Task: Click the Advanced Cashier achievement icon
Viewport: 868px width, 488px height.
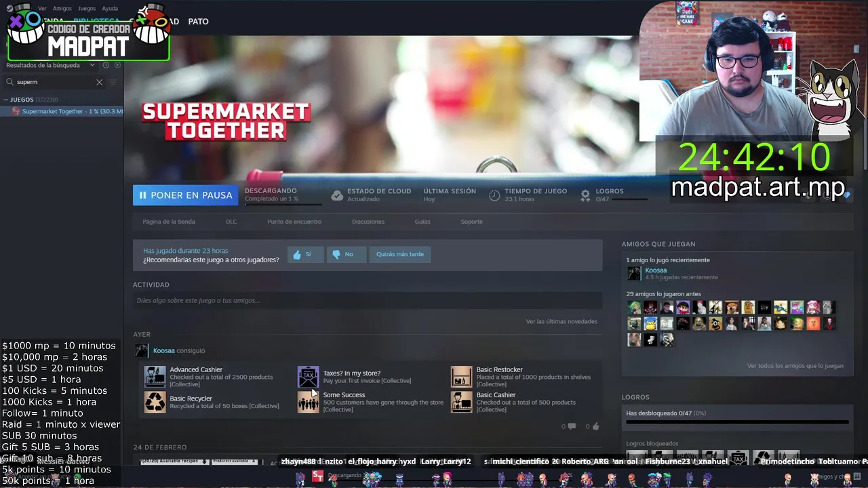Action: 155,376
